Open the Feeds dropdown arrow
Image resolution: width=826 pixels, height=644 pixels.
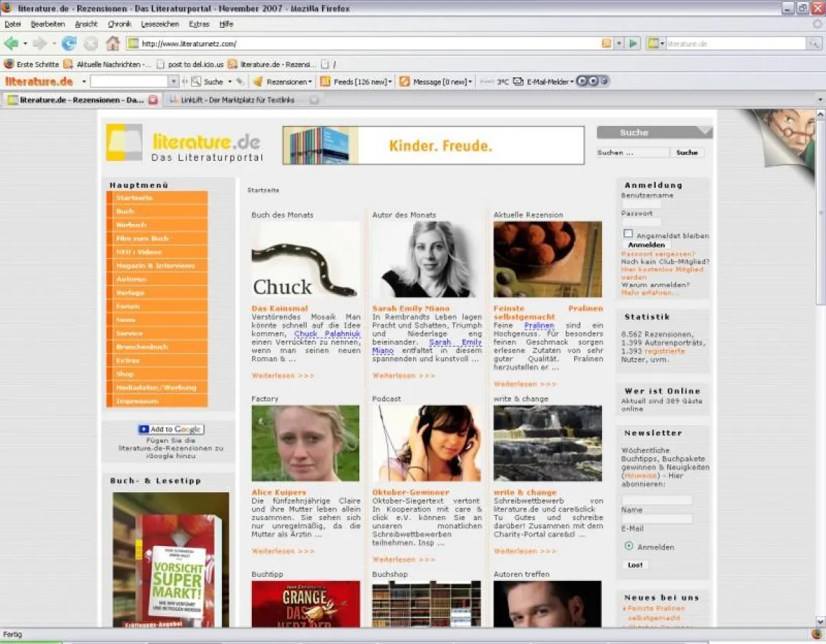pyautogui.click(x=389, y=82)
